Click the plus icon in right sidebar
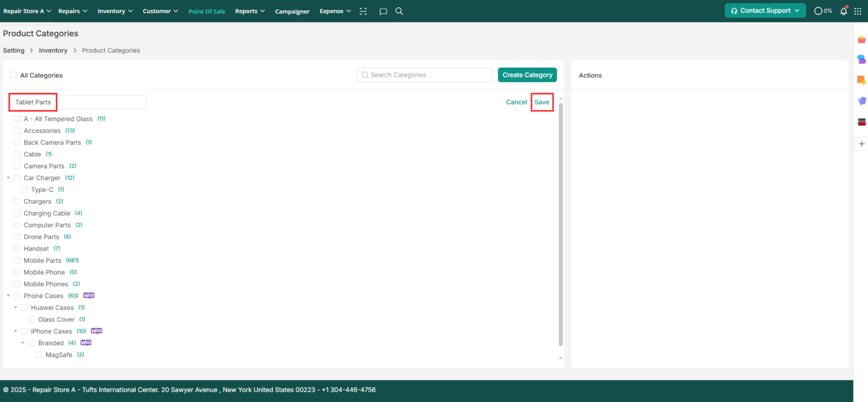 click(x=862, y=144)
